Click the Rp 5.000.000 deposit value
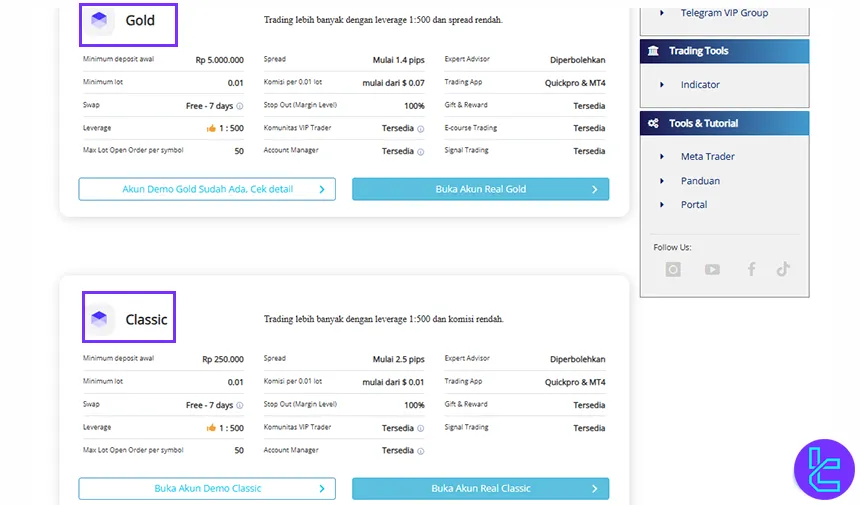The height and width of the screenshot is (505, 860). (x=219, y=60)
